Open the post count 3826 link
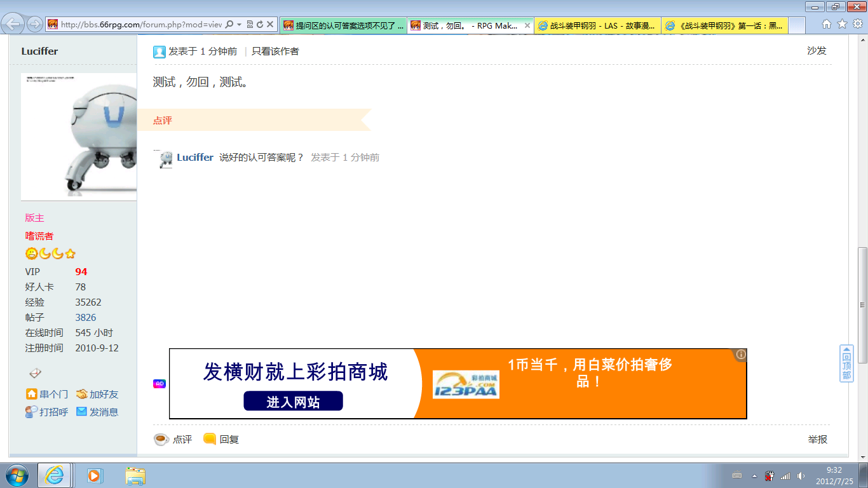 (x=86, y=317)
